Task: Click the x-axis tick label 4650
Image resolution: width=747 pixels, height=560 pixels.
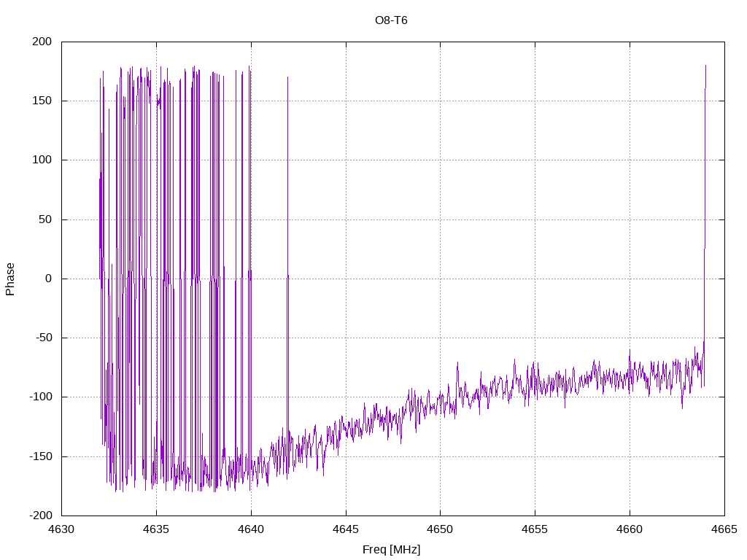Action: [440, 529]
